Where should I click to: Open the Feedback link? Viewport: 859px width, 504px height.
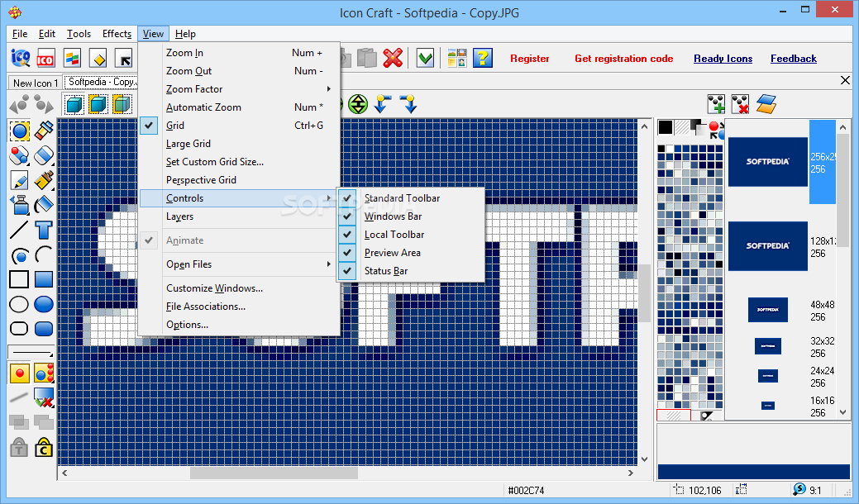(793, 59)
